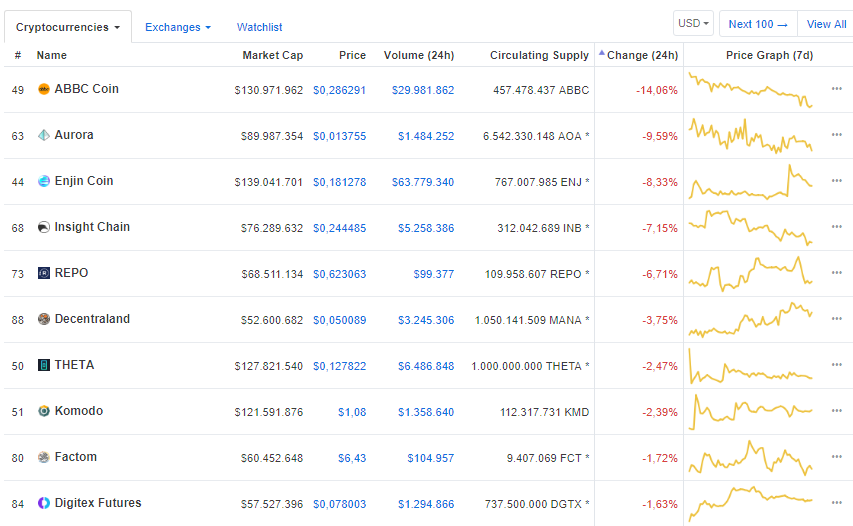Click the REPO logo icon
The width and height of the screenshot is (853, 526).
coord(44,273)
